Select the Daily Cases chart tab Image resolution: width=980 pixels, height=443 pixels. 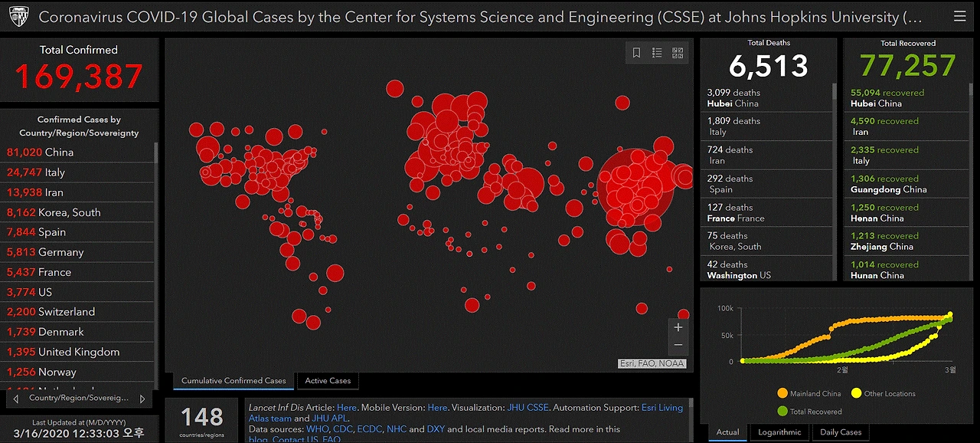[840, 432]
